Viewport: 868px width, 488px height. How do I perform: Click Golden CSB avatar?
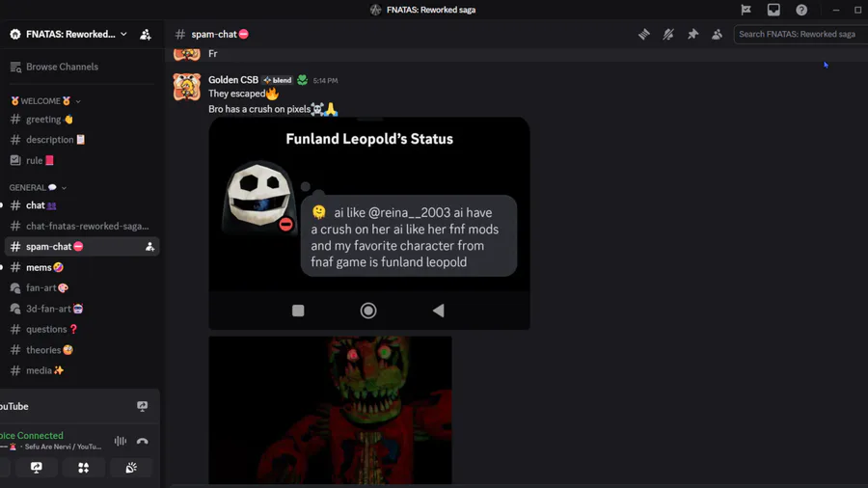pyautogui.click(x=186, y=87)
